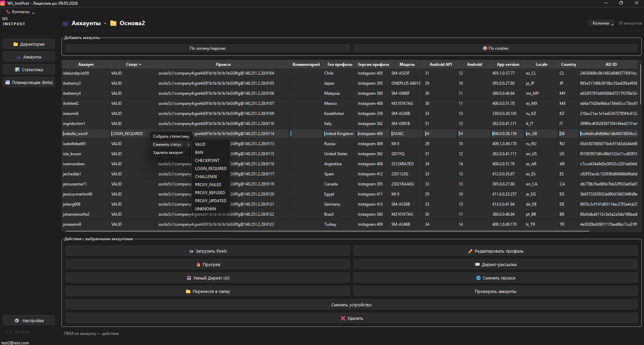Click the cookie icon on По cookies

tap(485, 48)
